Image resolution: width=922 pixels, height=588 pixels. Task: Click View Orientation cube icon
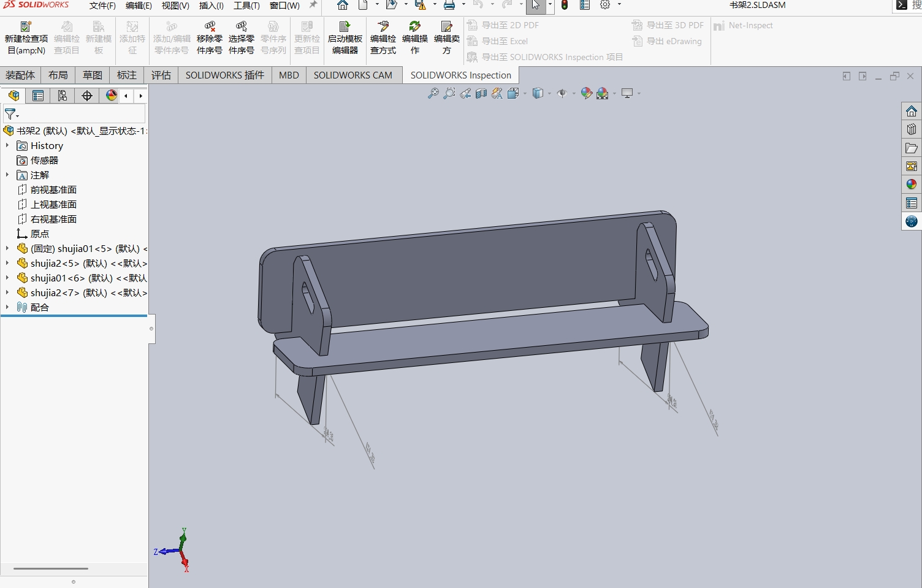513,93
